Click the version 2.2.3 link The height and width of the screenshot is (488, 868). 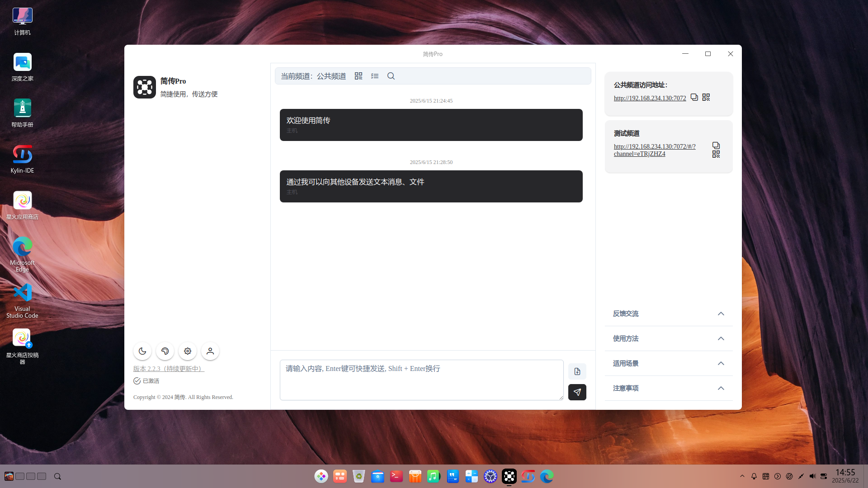tap(169, 369)
